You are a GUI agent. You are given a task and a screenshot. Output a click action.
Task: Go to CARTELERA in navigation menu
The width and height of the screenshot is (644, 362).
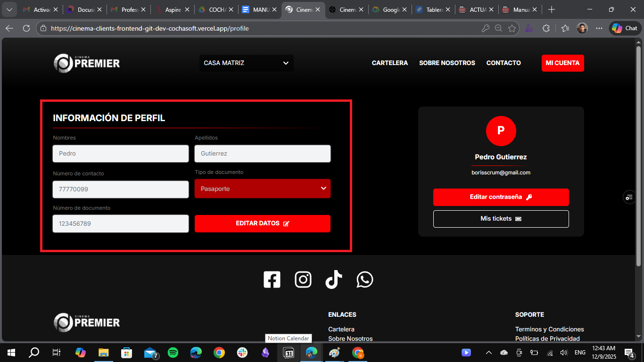coord(389,63)
